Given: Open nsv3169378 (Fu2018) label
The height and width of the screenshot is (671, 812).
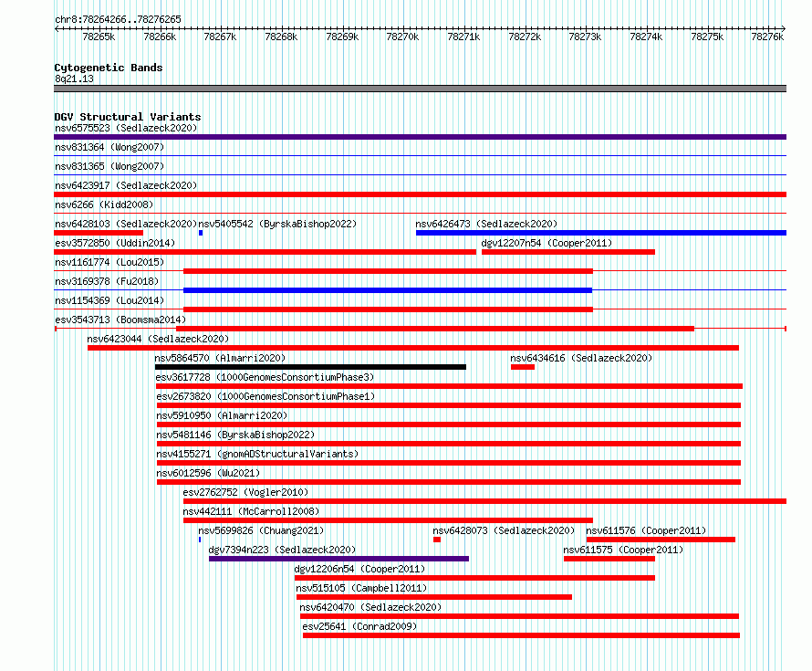Looking at the screenshot, I should click(x=107, y=281).
